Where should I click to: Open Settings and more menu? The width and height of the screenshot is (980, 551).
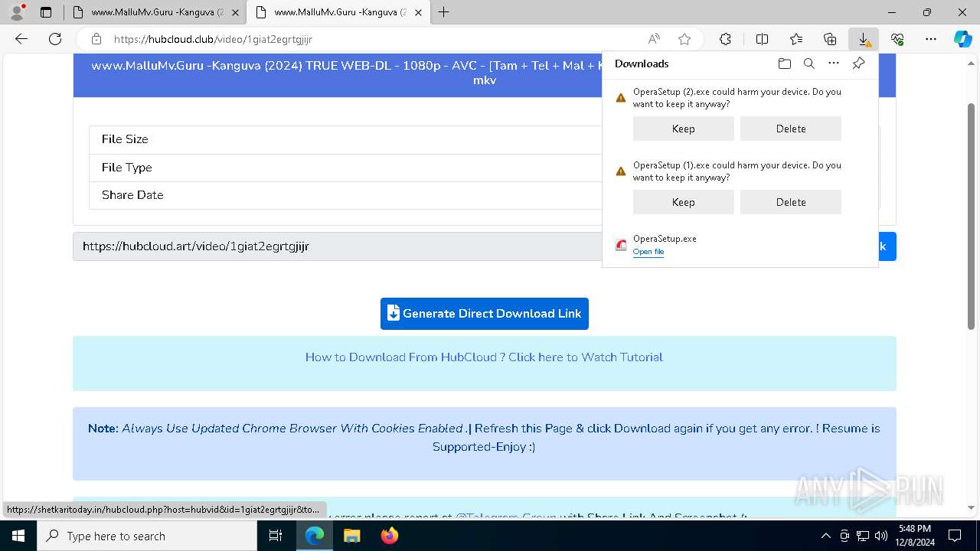[x=931, y=39]
